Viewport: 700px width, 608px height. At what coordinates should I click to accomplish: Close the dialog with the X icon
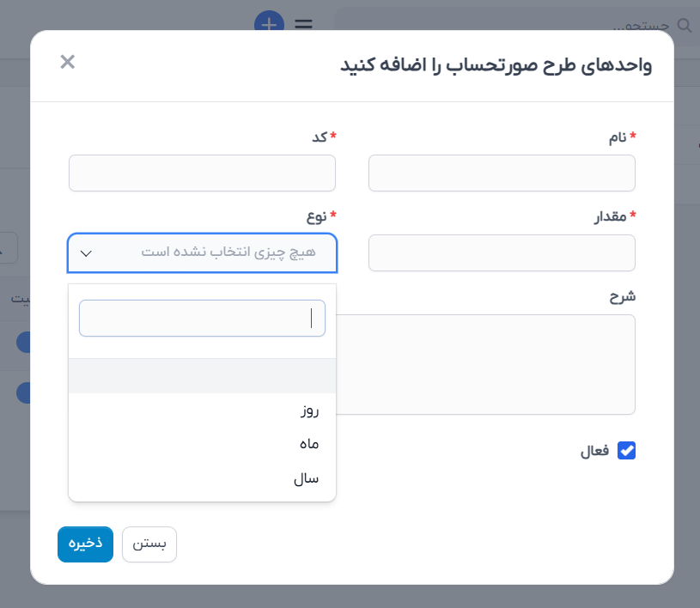coord(67,62)
